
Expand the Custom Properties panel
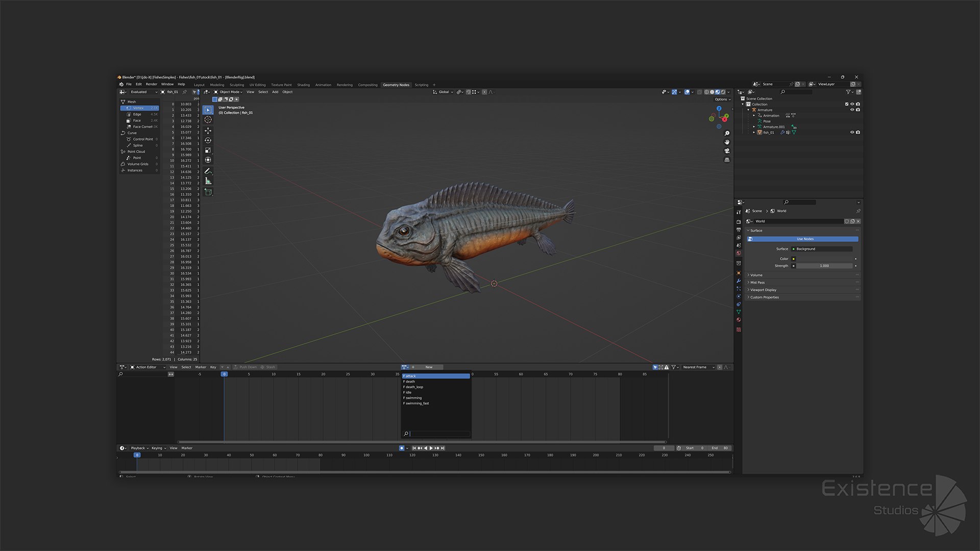click(803, 297)
